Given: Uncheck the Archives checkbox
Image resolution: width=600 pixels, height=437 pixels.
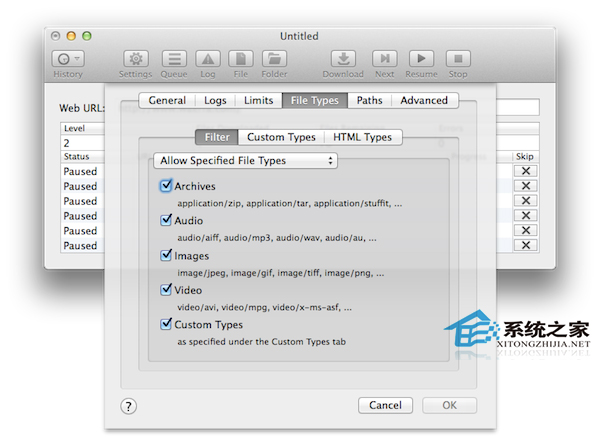Looking at the screenshot, I should click(x=166, y=186).
